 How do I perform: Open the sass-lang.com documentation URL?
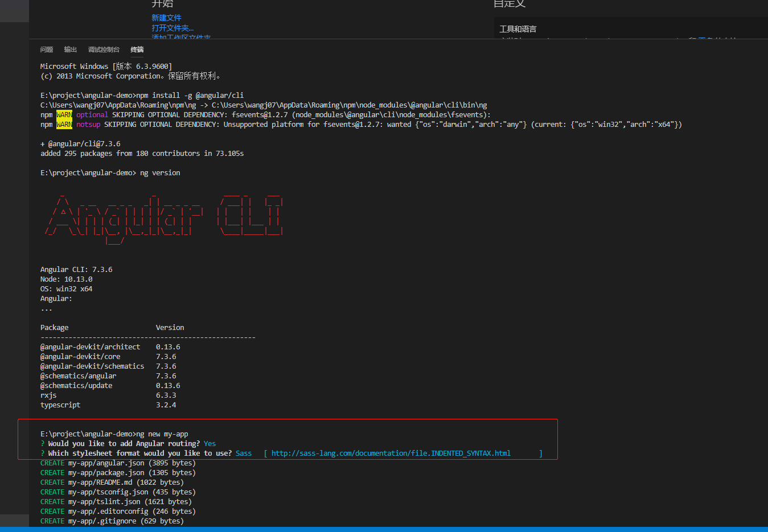(x=391, y=453)
